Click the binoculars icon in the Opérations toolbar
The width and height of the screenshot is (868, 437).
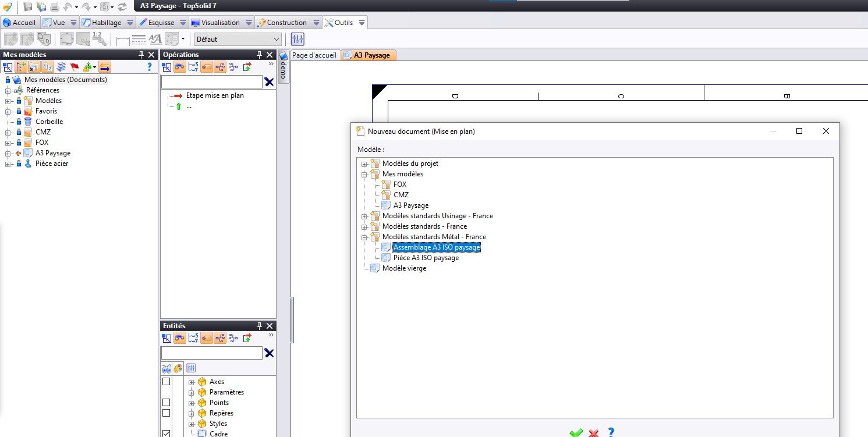point(180,67)
